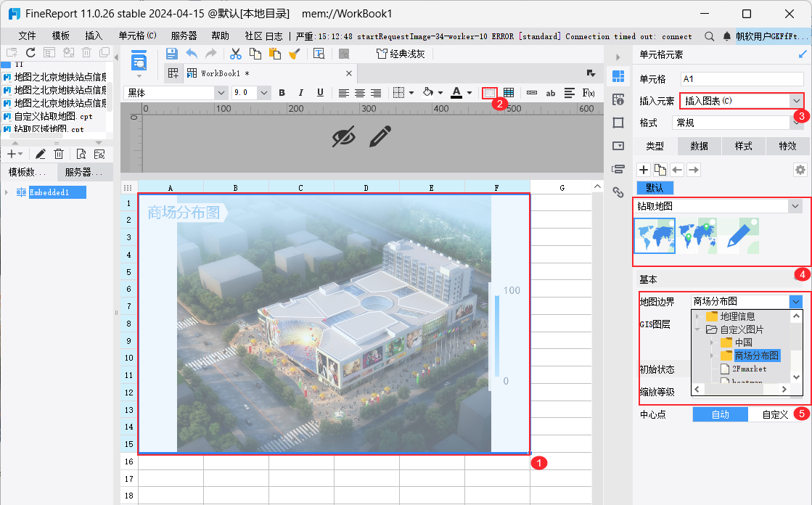Viewport: 812px width, 505px height.
Task: Select the 商场分布图 folder in tree
Action: tap(755, 356)
